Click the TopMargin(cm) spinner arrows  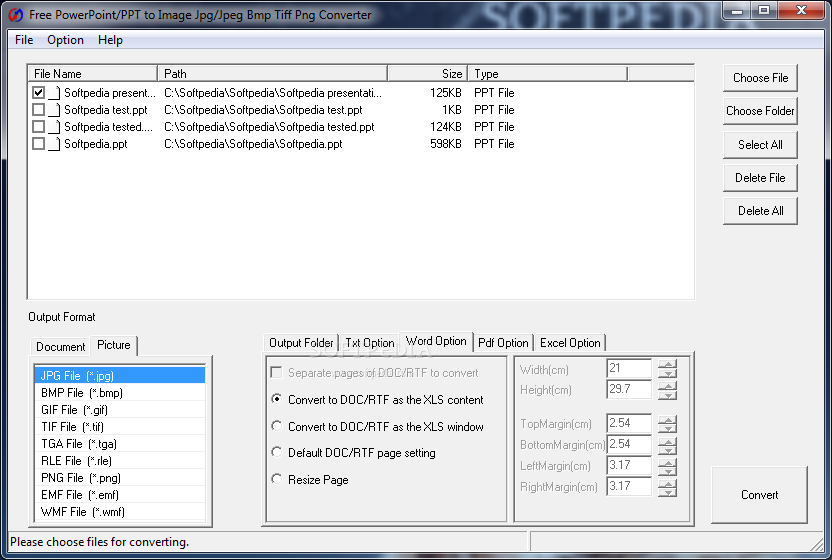tap(668, 424)
